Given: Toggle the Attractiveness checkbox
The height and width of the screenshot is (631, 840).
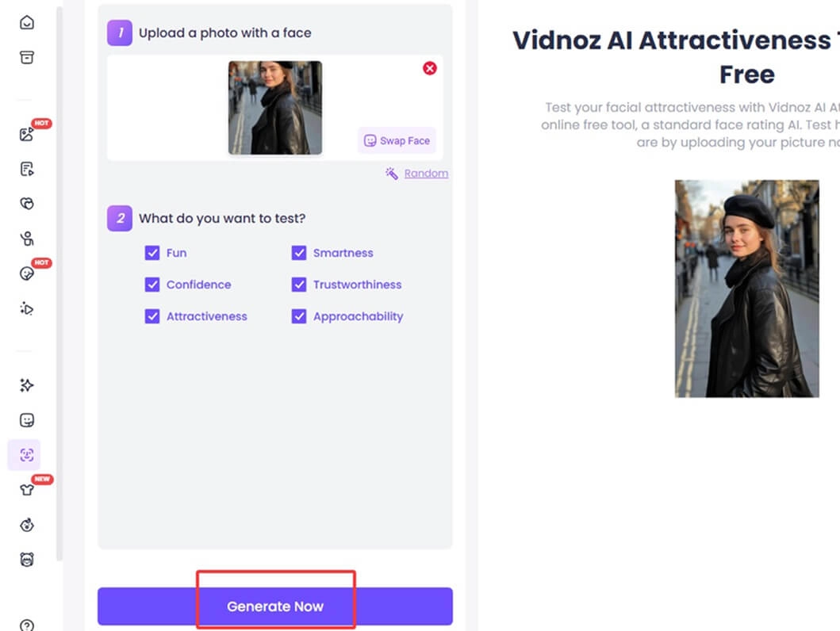Looking at the screenshot, I should coord(152,316).
